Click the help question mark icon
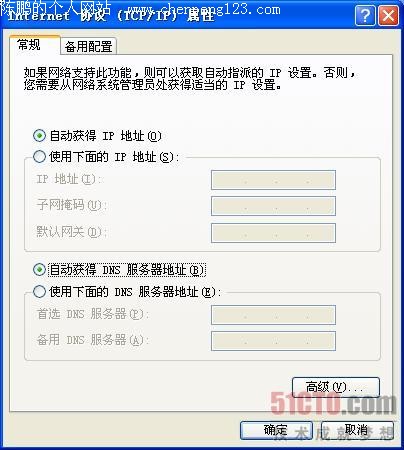The image size is (404, 450). [365, 15]
